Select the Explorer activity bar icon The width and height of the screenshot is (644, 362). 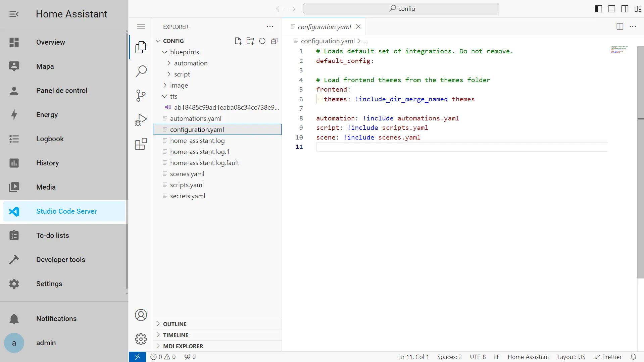141,47
